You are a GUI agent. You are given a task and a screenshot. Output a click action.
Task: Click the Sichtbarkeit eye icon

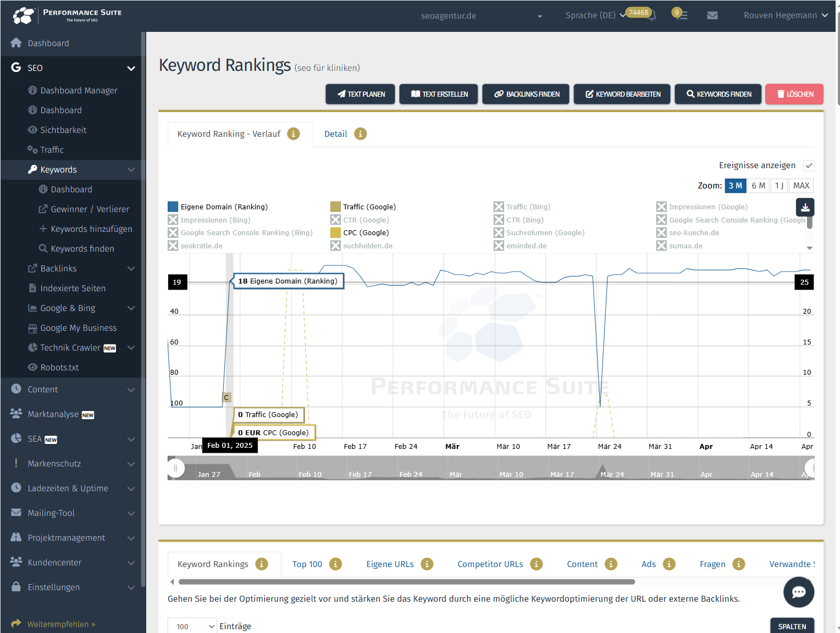click(32, 130)
